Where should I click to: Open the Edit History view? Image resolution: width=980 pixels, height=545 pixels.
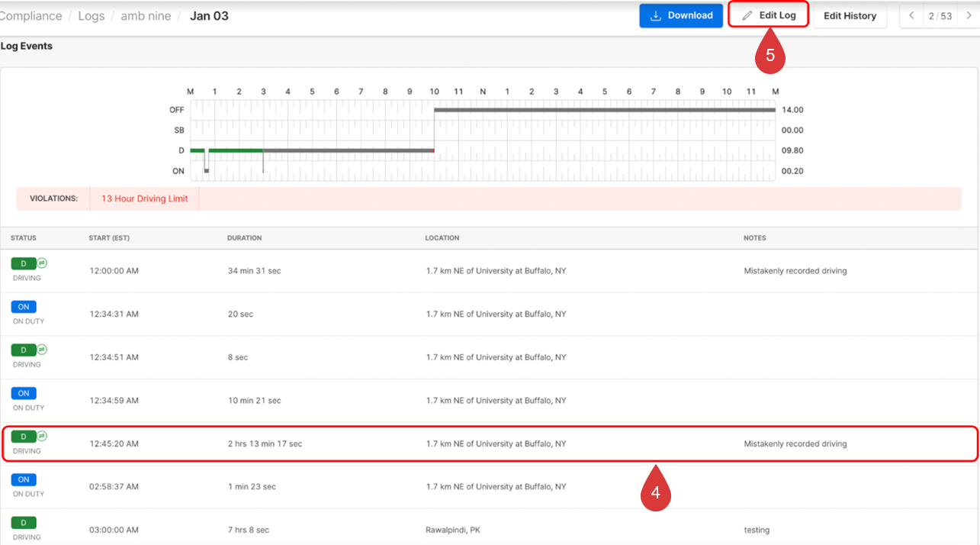(x=850, y=15)
